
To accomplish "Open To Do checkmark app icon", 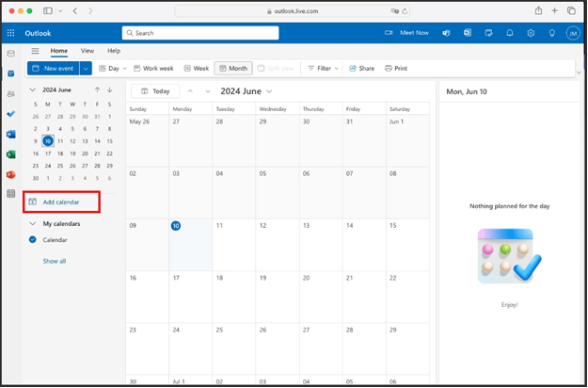I will (11, 114).
